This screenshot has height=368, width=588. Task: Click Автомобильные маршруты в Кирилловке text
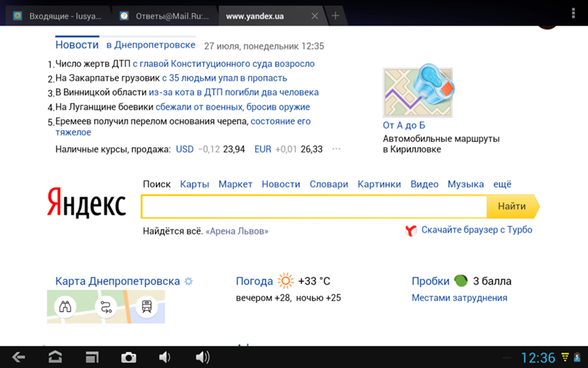441,144
